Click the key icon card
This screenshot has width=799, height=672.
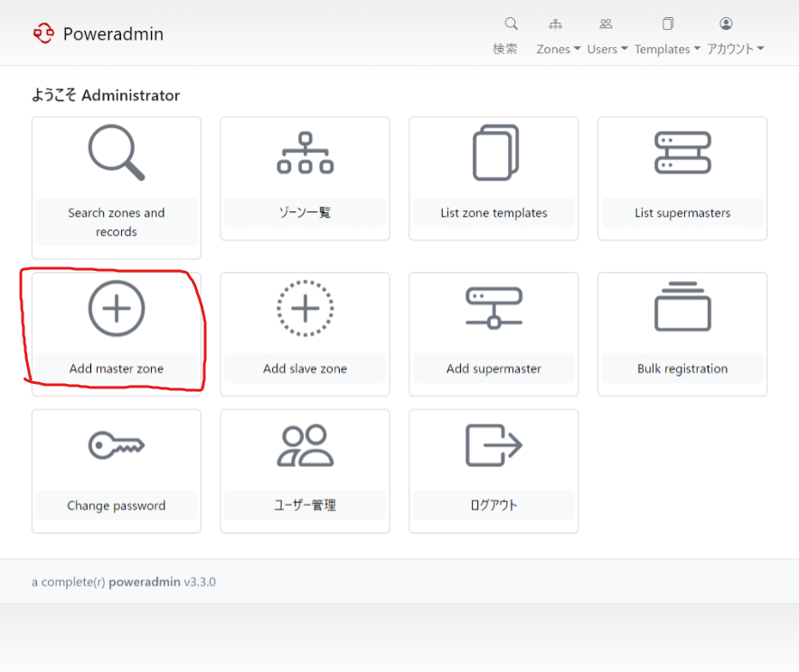(x=117, y=445)
